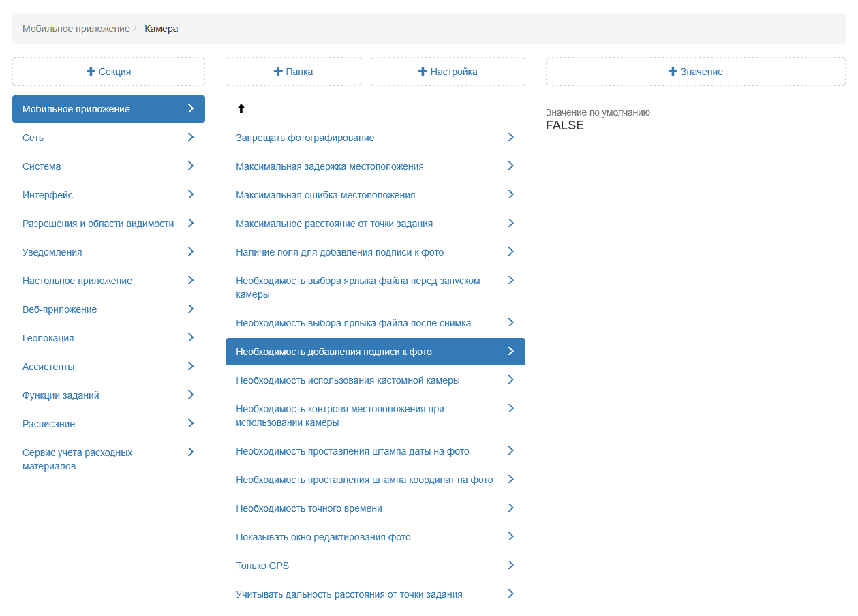Select the Система section

coord(42,166)
